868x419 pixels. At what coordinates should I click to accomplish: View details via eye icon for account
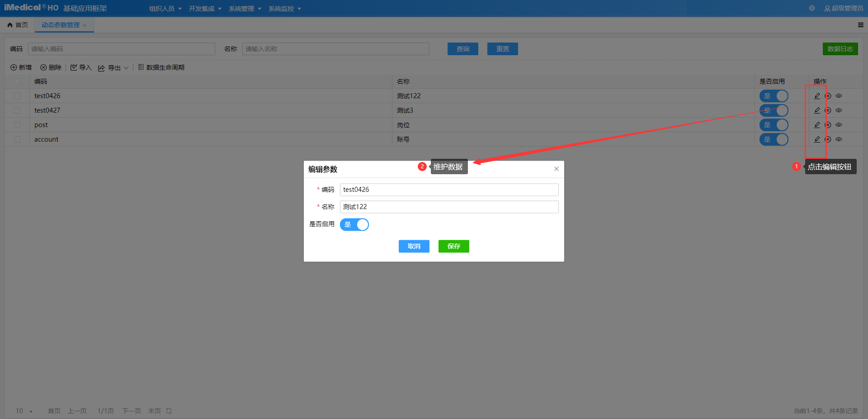839,139
